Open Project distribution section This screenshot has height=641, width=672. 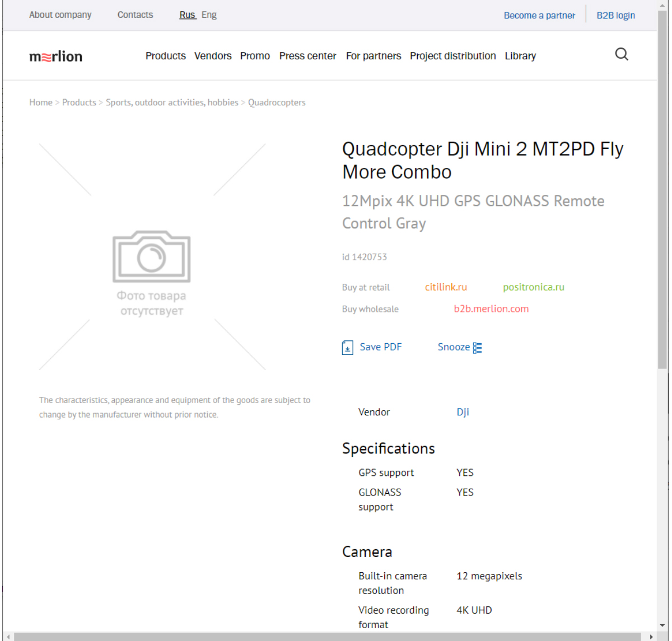pos(453,56)
